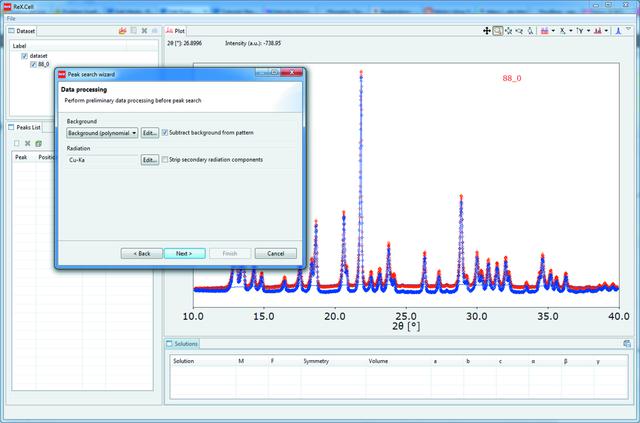Click the horizontal zoom icon in Plot toolbar

click(519, 31)
